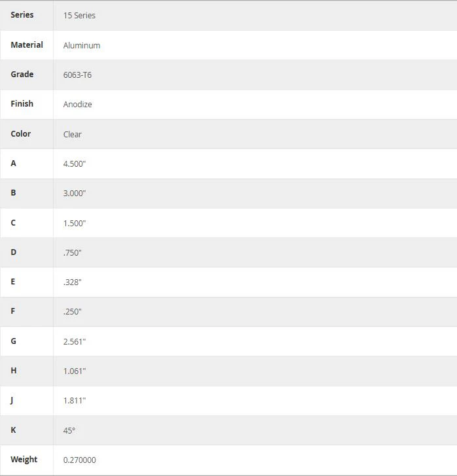Click the Grade value 6063-T6
Screen dimensions: 457x476
[x=77, y=75]
